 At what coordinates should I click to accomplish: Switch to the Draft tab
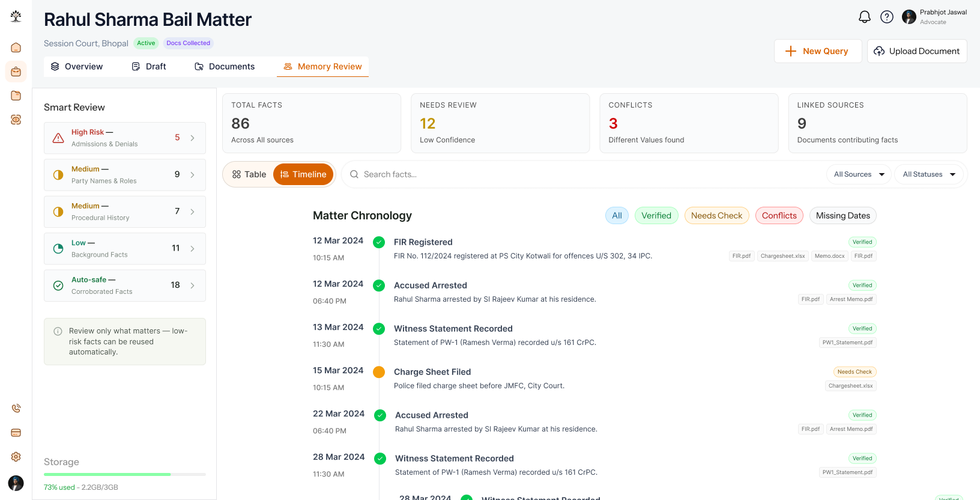[149, 67]
